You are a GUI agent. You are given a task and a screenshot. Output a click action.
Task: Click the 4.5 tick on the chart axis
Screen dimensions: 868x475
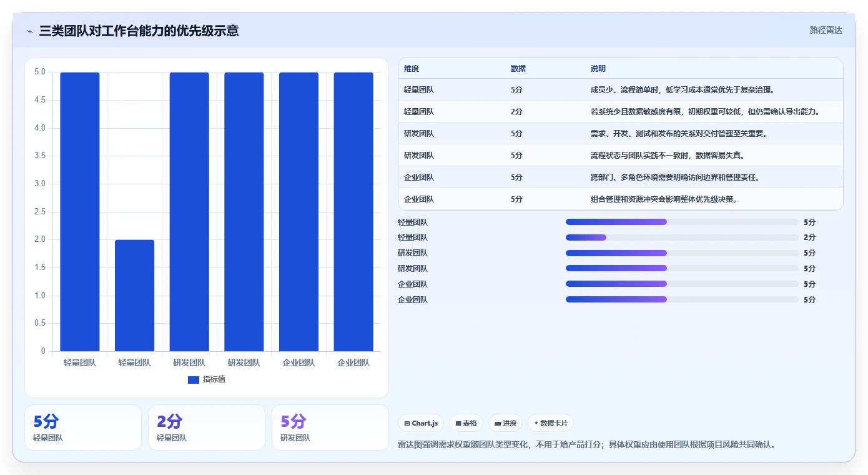pos(39,100)
